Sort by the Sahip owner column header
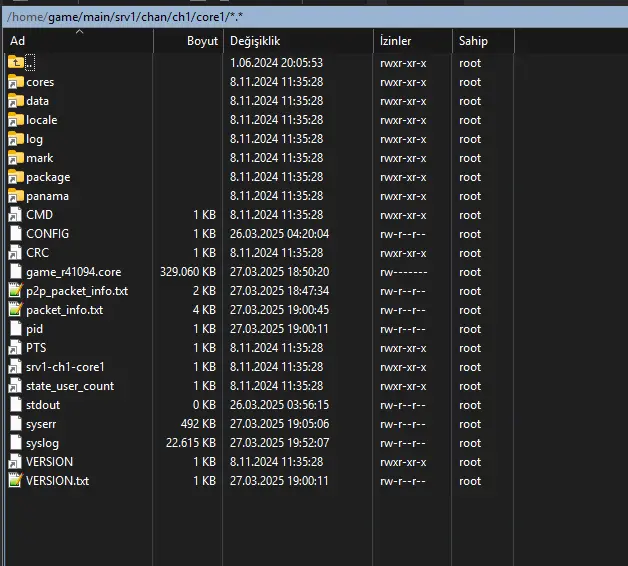628x566 pixels. coord(483,41)
